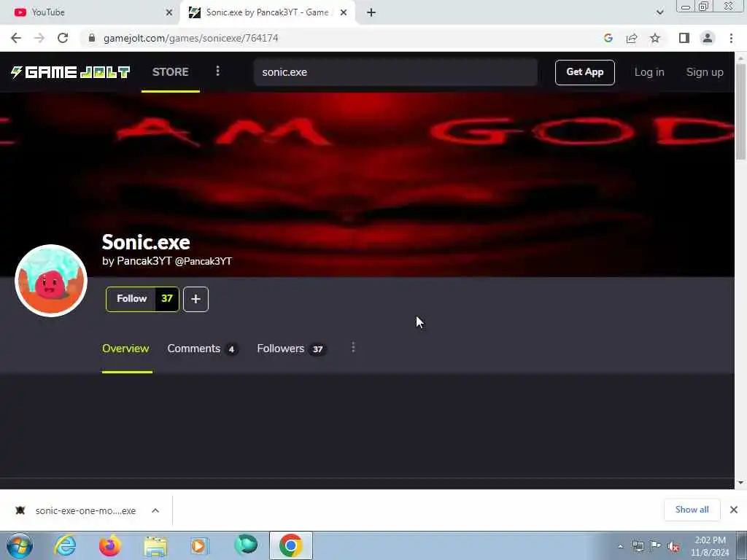The width and height of the screenshot is (747, 560).
Task: Expand options chevron for downloaded exe
Action: [x=155, y=510]
